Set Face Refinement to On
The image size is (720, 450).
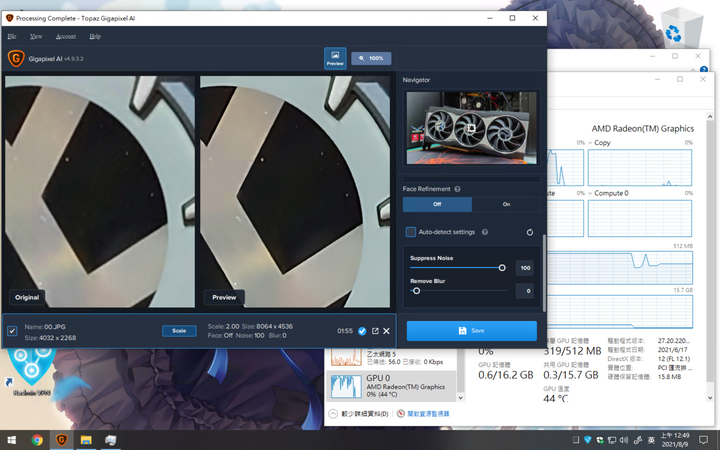(x=506, y=204)
